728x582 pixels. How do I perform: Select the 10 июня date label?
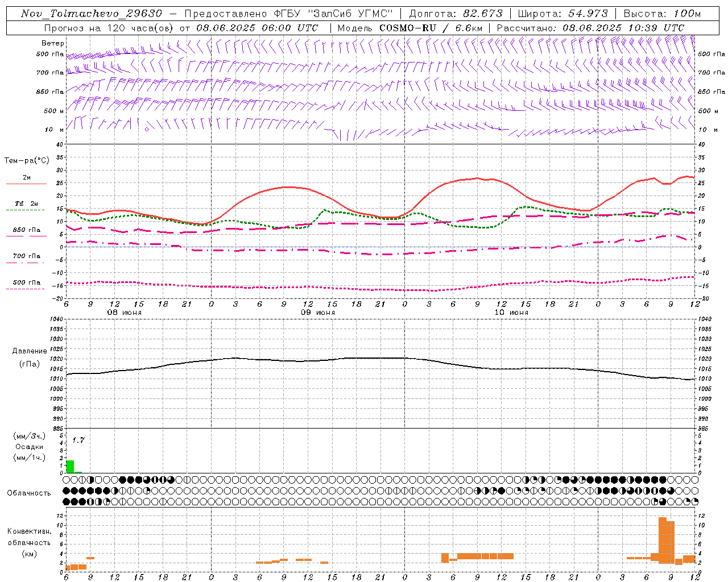[x=511, y=313]
